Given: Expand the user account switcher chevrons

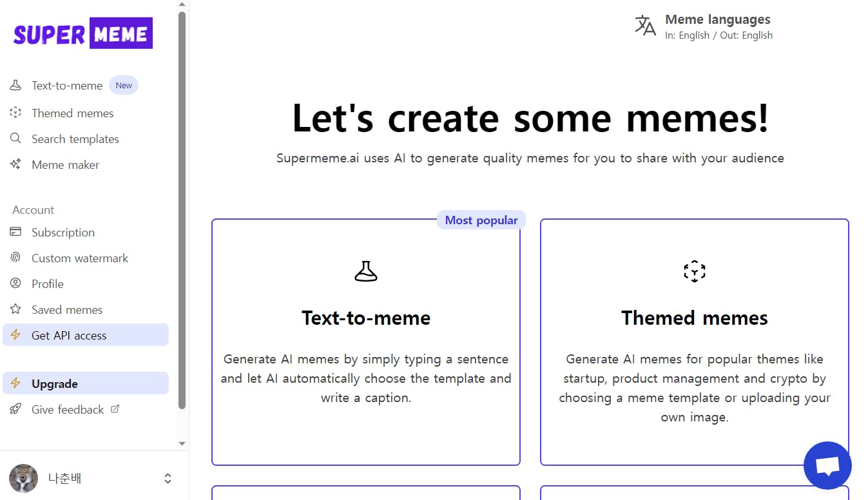Looking at the screenshot, I should click(168, 478).
